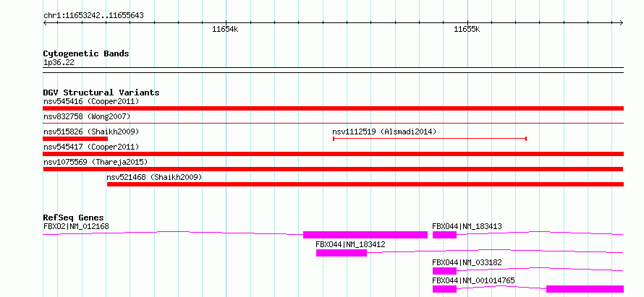Select the nsv1112519 (Alsmadi2014) variant label
The height and width of the screenshot is (297, 644).
[384, 132]
